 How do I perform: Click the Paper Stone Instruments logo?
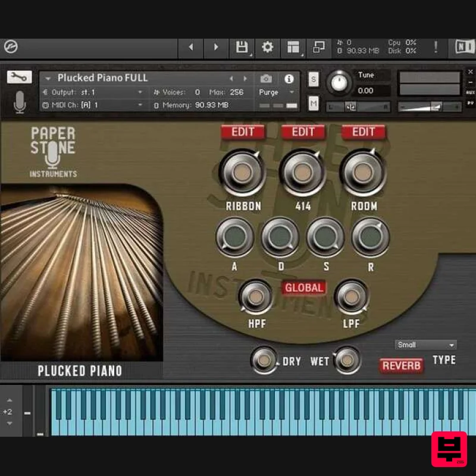coord(53,152)
